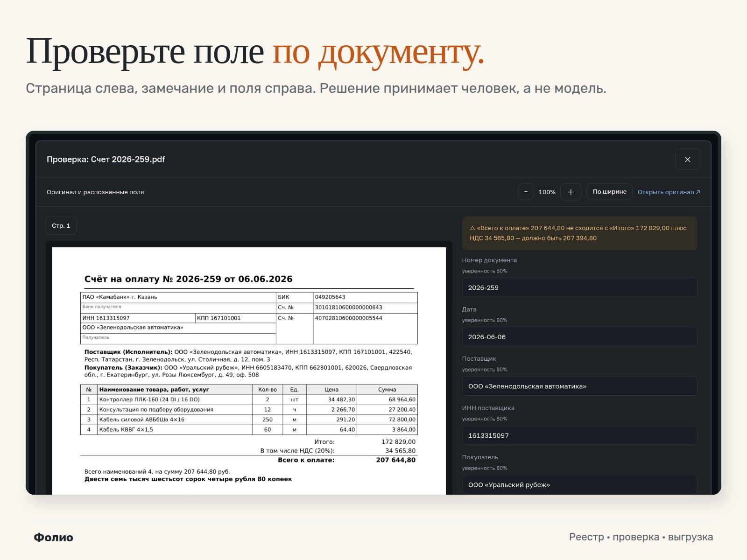Fit the document with По ширине

tap(609, 192)
